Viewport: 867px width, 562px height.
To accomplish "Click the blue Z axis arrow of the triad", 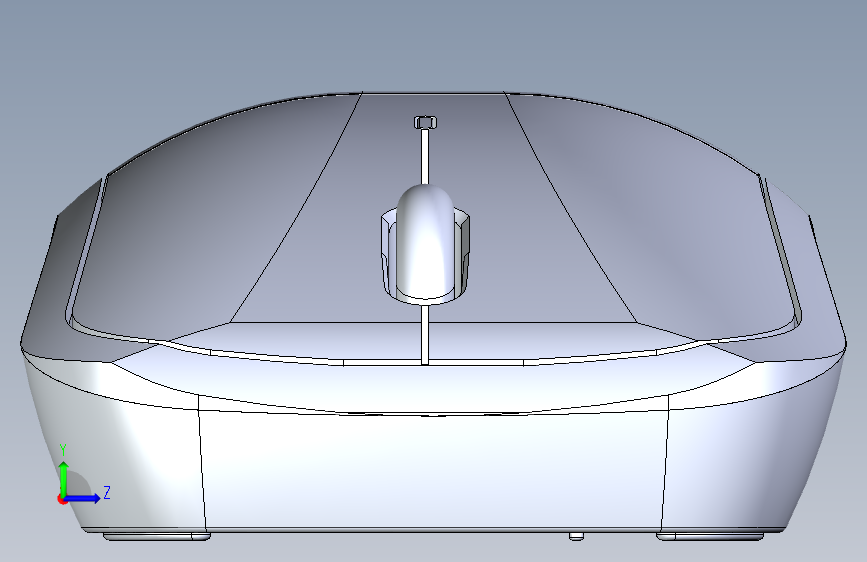I will point(83,498).
